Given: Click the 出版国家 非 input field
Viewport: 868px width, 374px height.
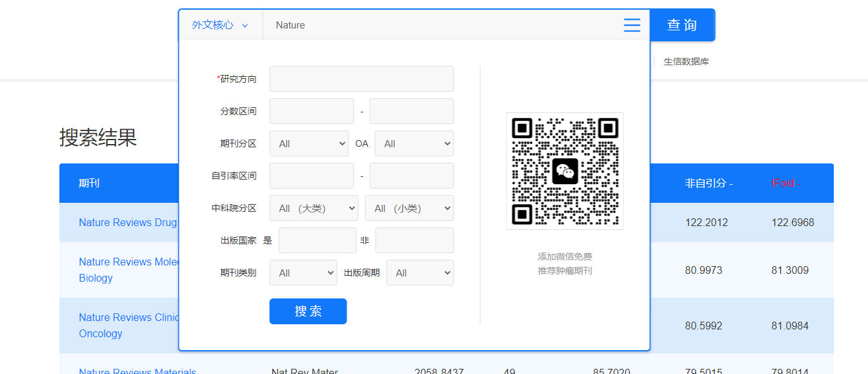Looking at the screenshot, I should pos(414,240).
